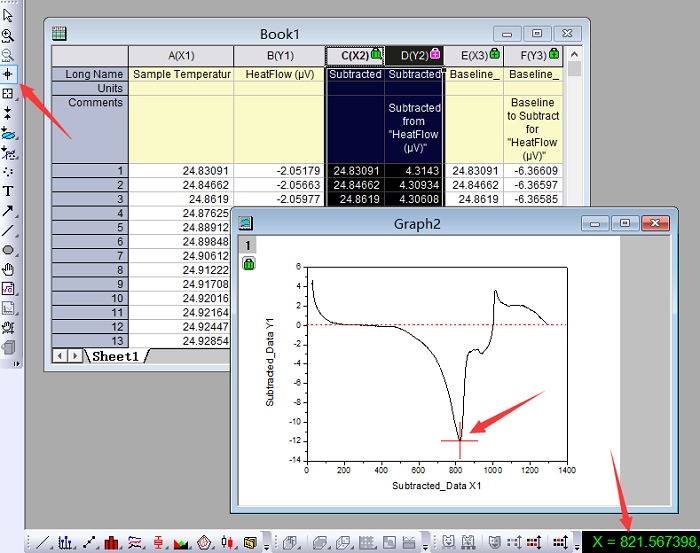
Task: Click the multi-curve stacked lines plot button
Action: (134, 543)
